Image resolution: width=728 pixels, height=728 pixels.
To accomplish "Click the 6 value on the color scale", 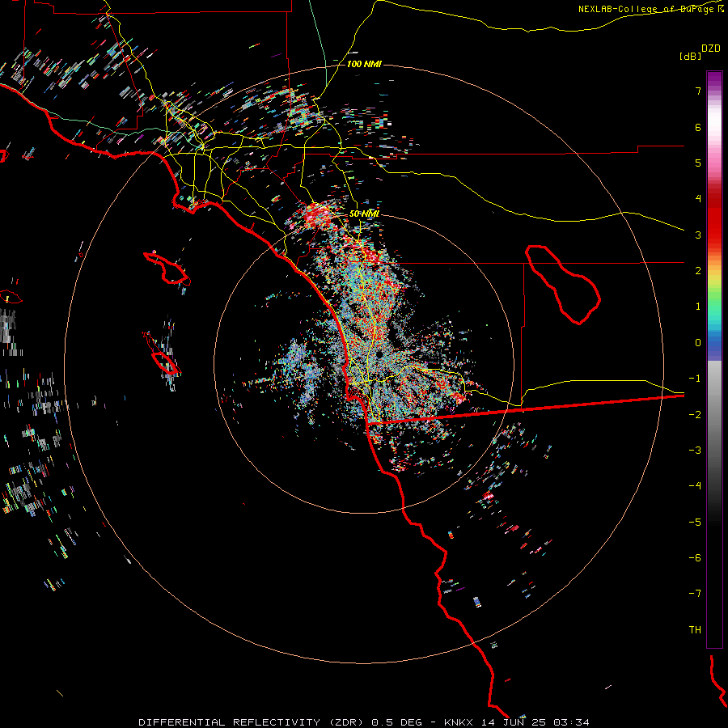I will pos(698,127).
